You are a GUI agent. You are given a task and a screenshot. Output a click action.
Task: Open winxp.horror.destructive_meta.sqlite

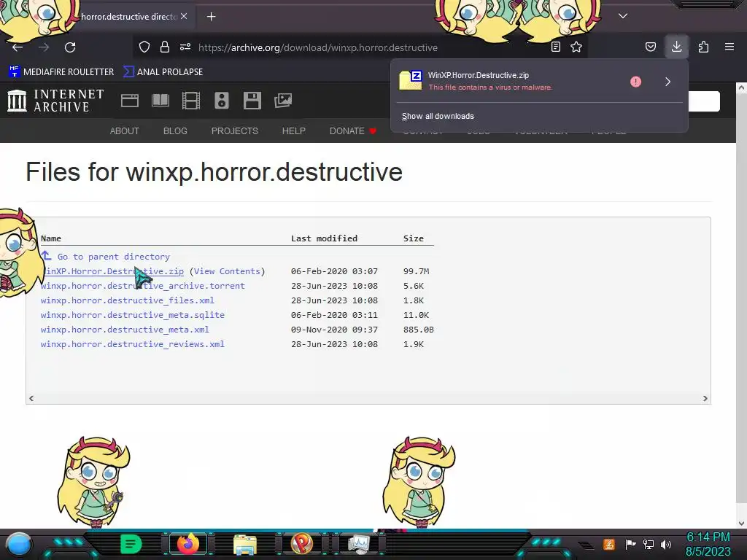[133, 315]
